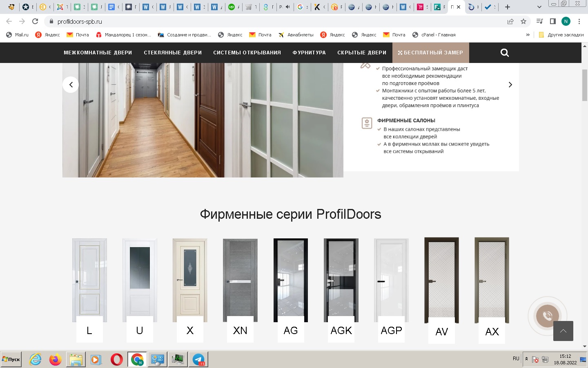Viewport: 588px width, 368px height.
Task: Expand the tab search dropdown
Action: coord(539,7)
